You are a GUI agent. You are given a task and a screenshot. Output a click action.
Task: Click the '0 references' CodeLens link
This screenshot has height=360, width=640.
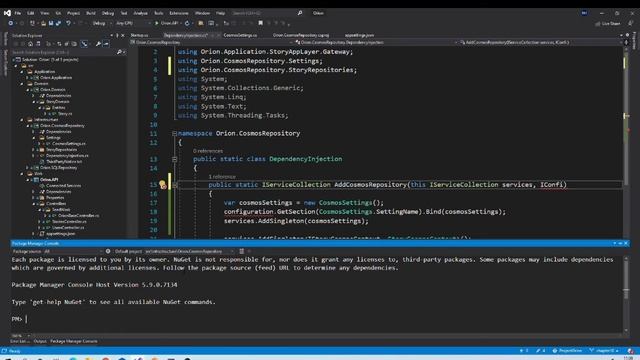point(208,151)
